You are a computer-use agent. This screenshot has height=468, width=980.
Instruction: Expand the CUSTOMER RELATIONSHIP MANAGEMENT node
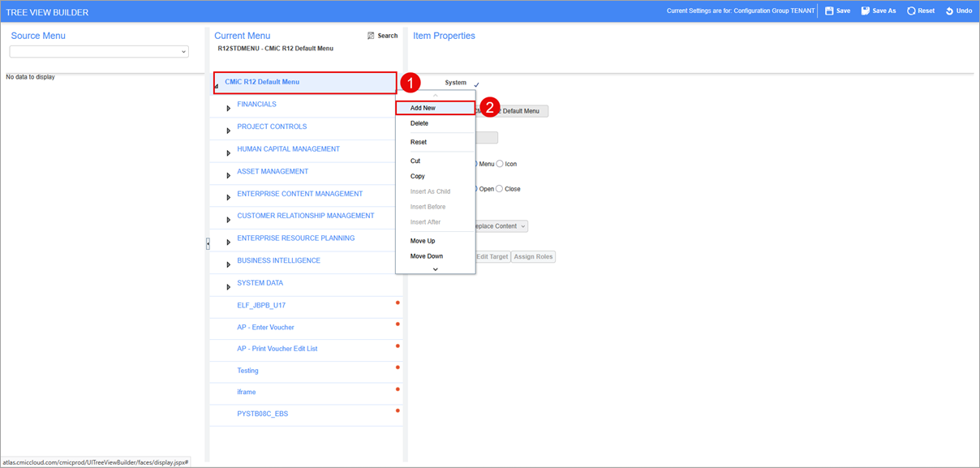[229, 220]
